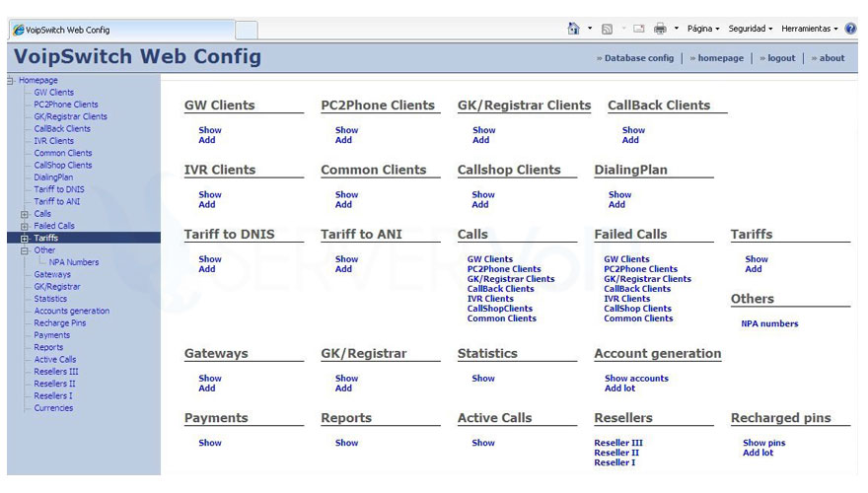Screen dimensions: 868x493
Task: Click Add lot under Account generation
Action: tap(620, 388)
